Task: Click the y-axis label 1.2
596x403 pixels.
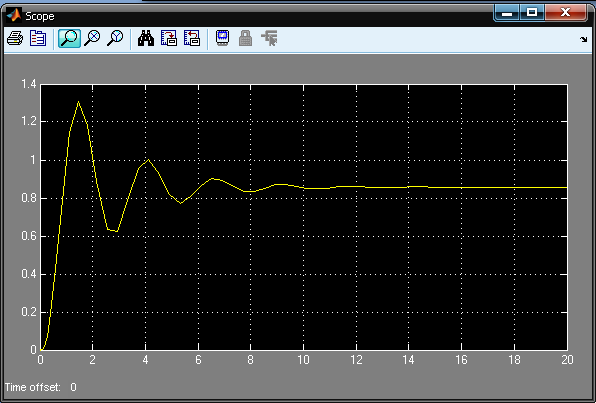Action: click(29, 122)
